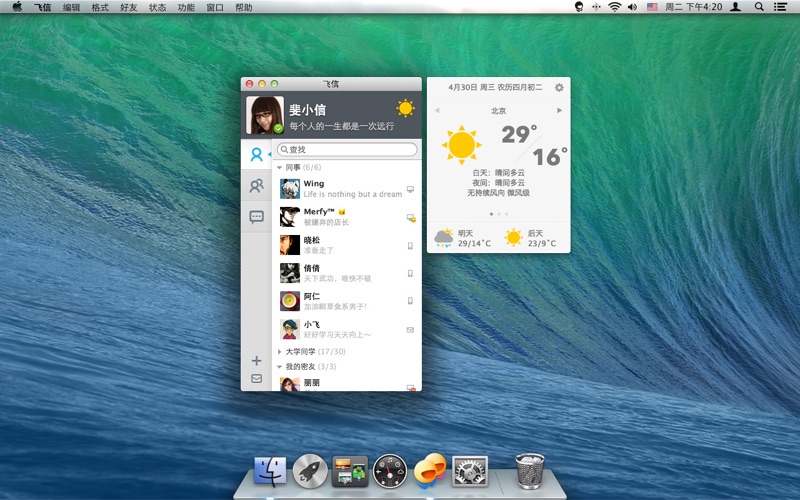Click the weather widget page indicator dots
Viewport: 800px width, 500px height.
pos(498,214)
